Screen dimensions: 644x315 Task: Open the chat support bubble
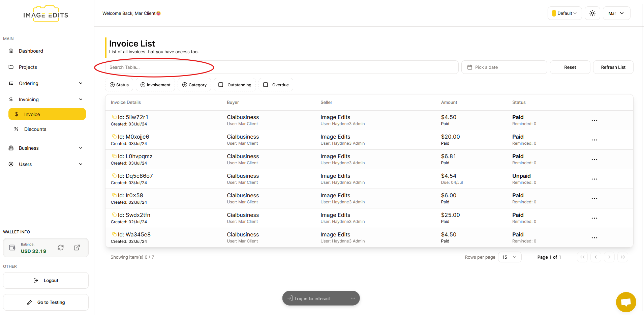(x=626, y=302)
